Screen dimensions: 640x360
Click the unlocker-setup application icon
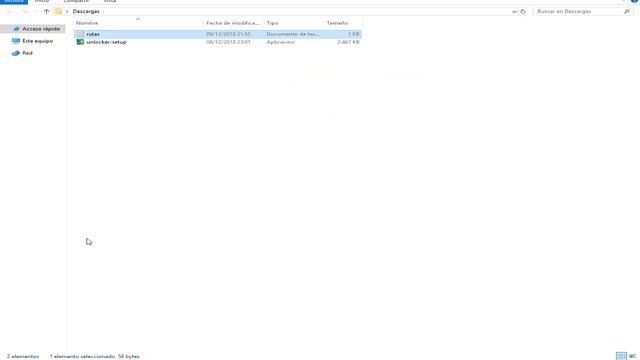80,42
